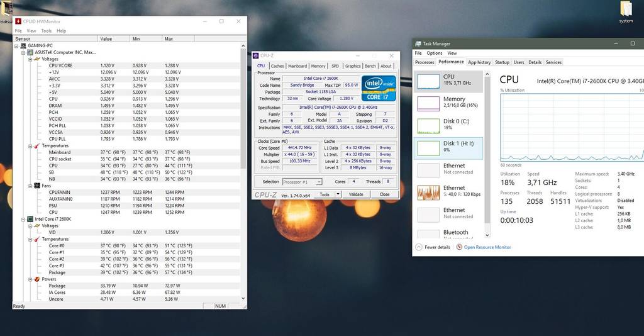Viewport: 644px width, 336px height.
Task: Collapse the motherboard Temperatures node
Action: pyautogui.click(x=30, y=146)
